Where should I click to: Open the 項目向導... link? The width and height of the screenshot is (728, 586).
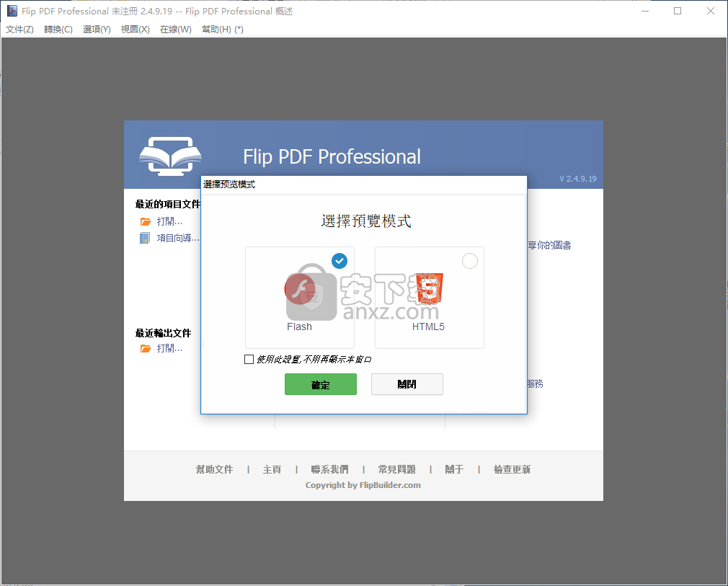(x=178, y=238)
